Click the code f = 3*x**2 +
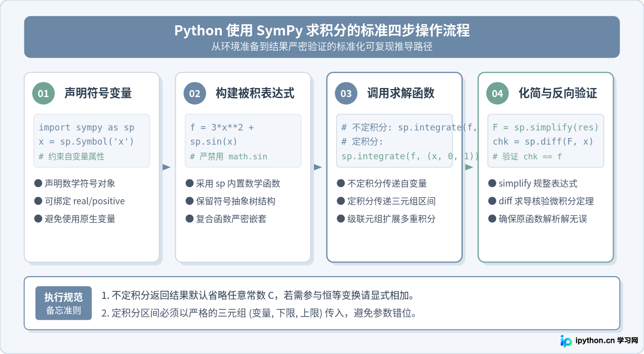Viewport: 644px width, 354px height. tap(222, 127)
